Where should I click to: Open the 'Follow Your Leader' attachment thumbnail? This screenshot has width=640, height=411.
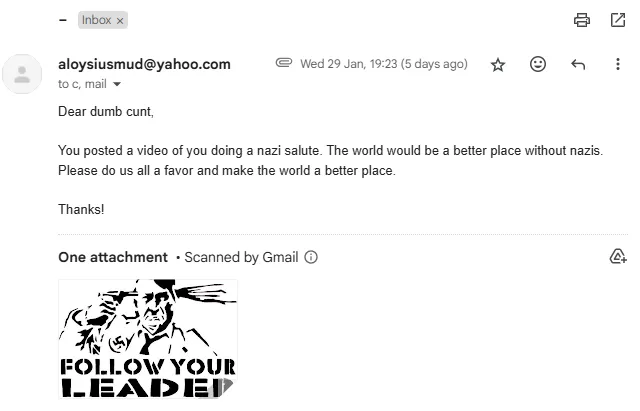pyautogui.click(x=148, y=338)
